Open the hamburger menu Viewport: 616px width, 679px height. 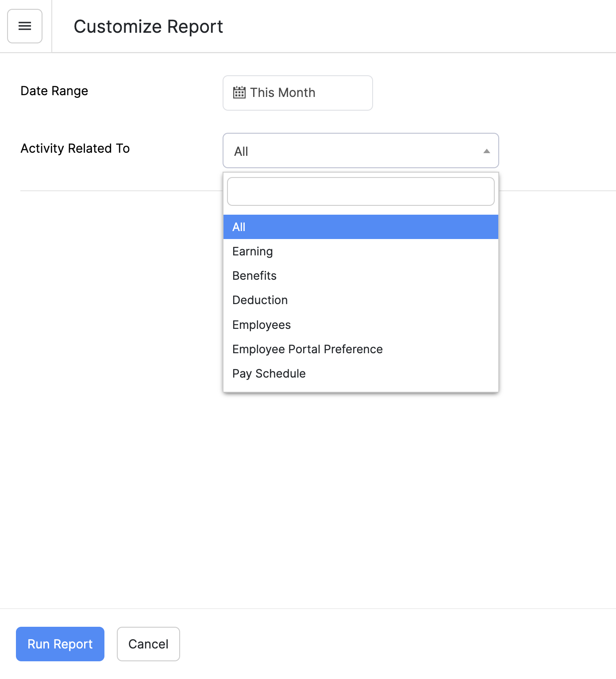point(25,26)
